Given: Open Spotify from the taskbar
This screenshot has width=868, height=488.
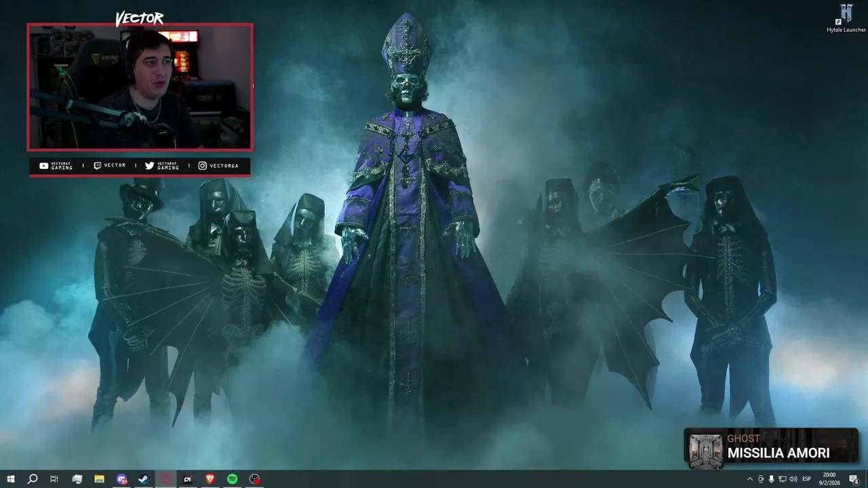Looking at the screenshot, I should pos(232,479).
